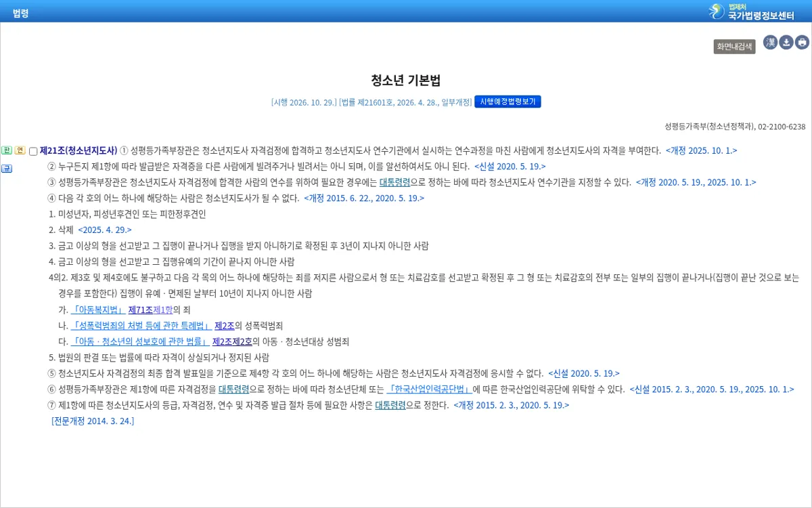
Task: Click the 화면내검색 button
Action: pyautogui.click(x=734, y=47)
